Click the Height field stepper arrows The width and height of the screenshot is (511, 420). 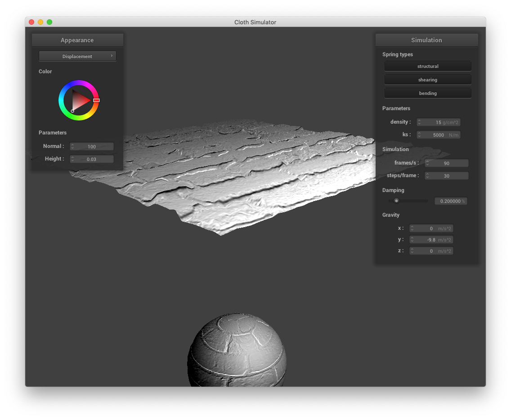pyautogui.click(x=73, y=159)
